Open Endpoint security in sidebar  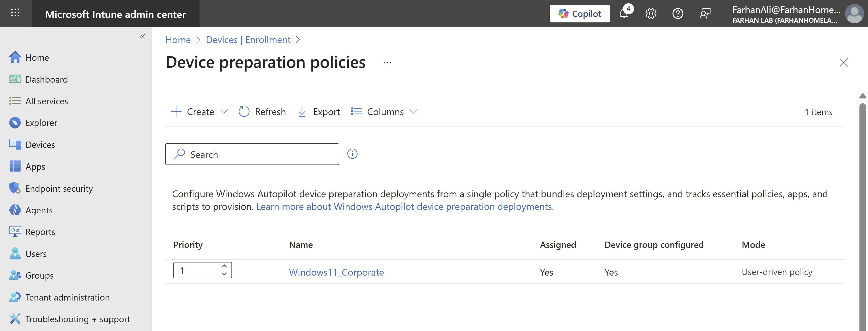click(59, 188)
